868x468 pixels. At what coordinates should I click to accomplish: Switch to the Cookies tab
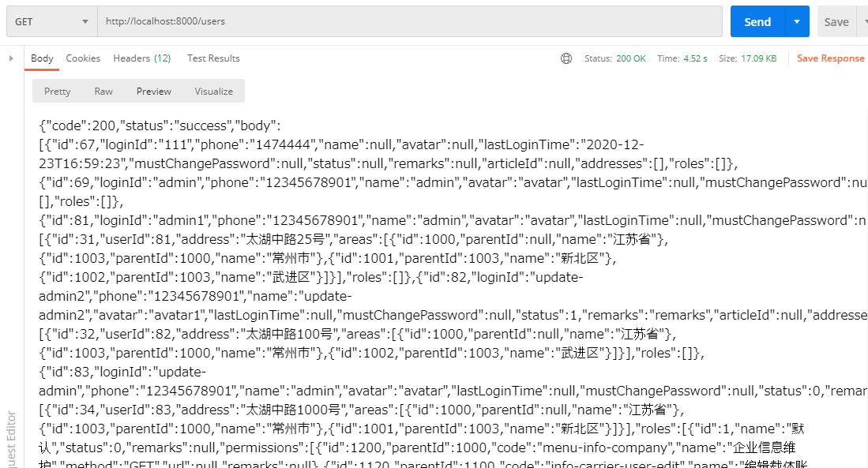coord(83,58)
